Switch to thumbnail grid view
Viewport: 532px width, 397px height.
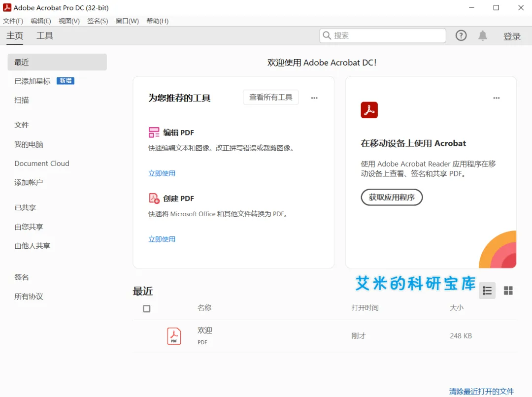pyautogui.click(x=508, y=291)
